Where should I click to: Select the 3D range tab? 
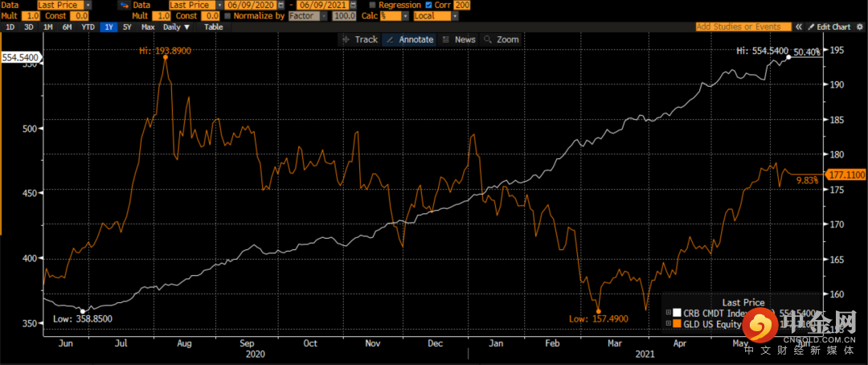(x=29, y=27)
